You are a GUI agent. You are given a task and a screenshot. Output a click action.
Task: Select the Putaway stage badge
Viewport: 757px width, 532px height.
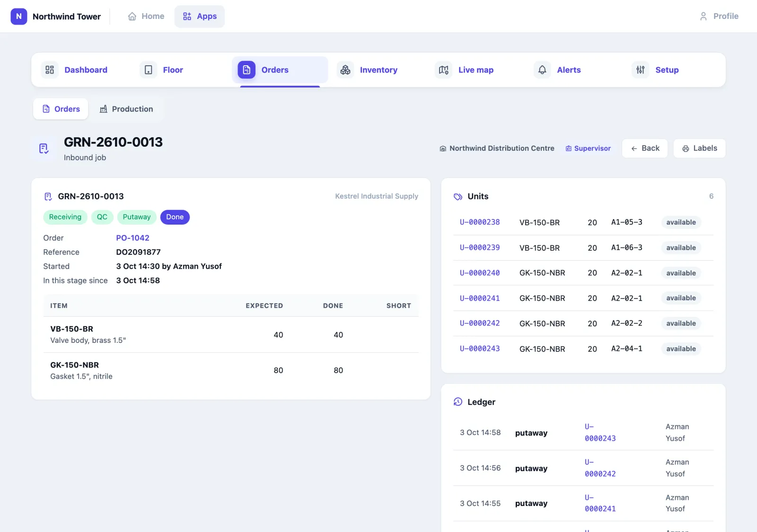(137, 217)
